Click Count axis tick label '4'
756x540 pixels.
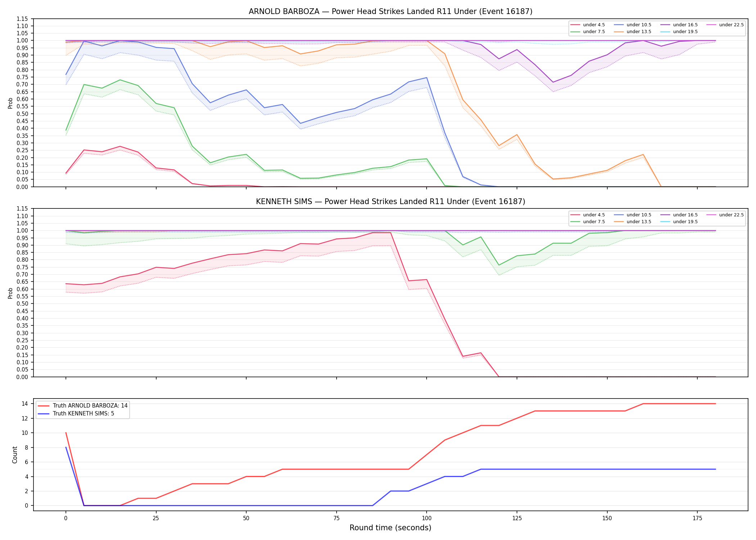tap(26, 477)
